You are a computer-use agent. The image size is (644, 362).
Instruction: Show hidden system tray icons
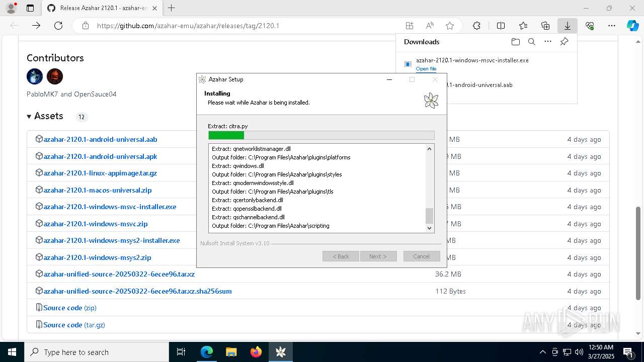pyautogui.click(x=542, y=352)
